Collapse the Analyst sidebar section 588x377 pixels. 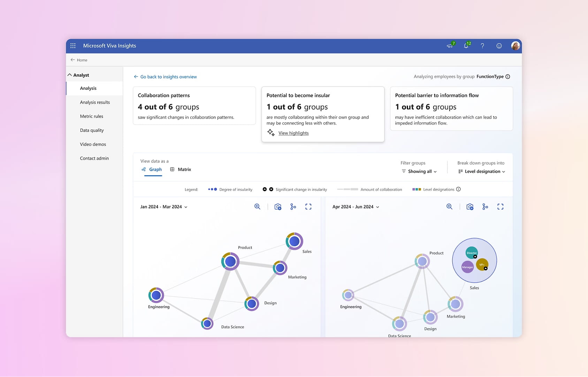coord(70,75)
